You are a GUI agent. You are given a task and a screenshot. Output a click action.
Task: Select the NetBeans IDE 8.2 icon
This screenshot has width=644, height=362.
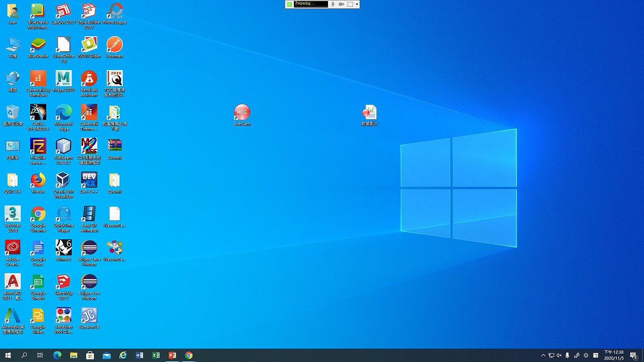63,151
